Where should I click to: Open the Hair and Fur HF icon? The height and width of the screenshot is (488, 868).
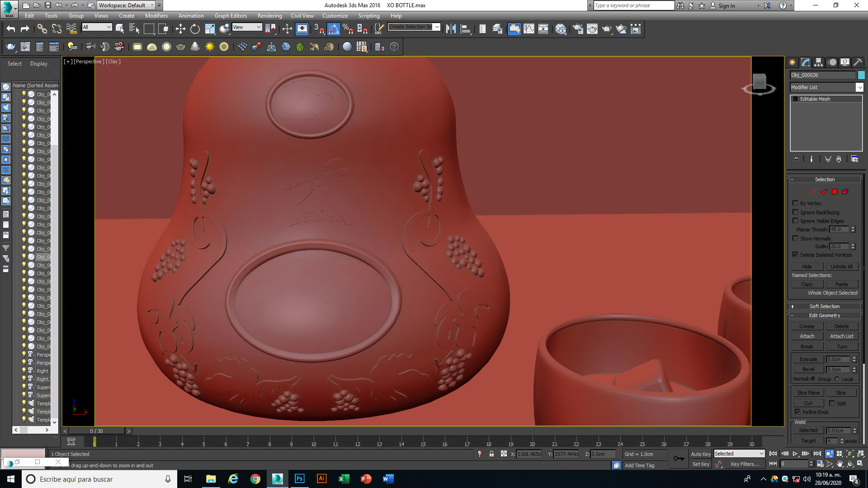(314, 47)
